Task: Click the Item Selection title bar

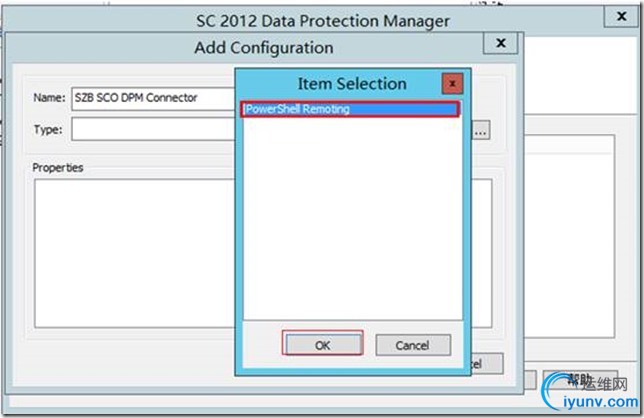Action: click(x=352, y=84)
